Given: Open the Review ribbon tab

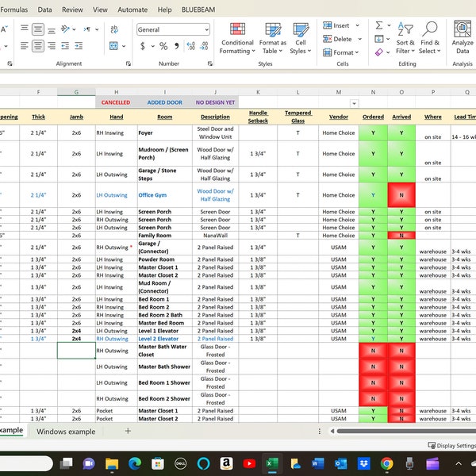Looking at the screenshot, I should click(x=72, y=10).
